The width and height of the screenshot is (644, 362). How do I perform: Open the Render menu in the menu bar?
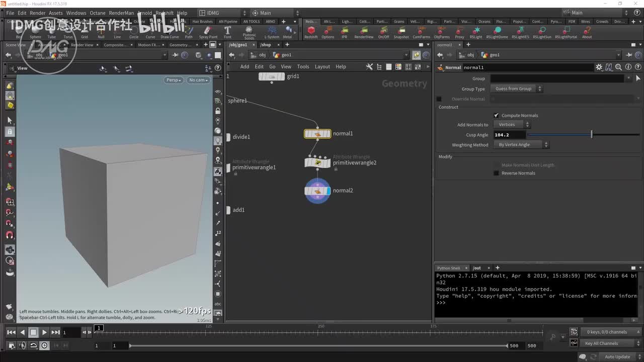38,13
